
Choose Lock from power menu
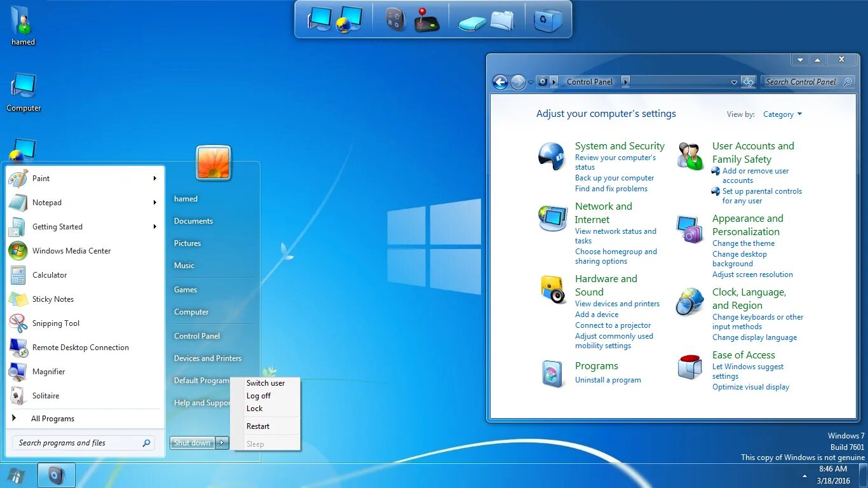tap(254, 409)
